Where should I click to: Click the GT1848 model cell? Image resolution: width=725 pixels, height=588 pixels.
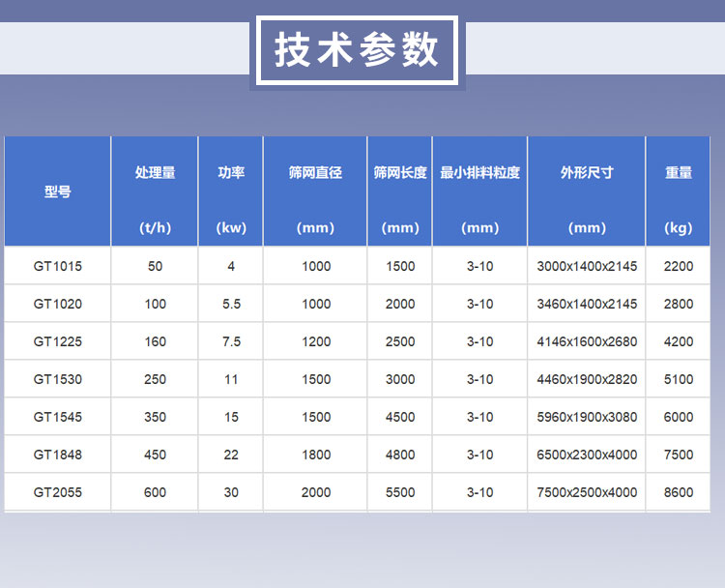point(58,455)
